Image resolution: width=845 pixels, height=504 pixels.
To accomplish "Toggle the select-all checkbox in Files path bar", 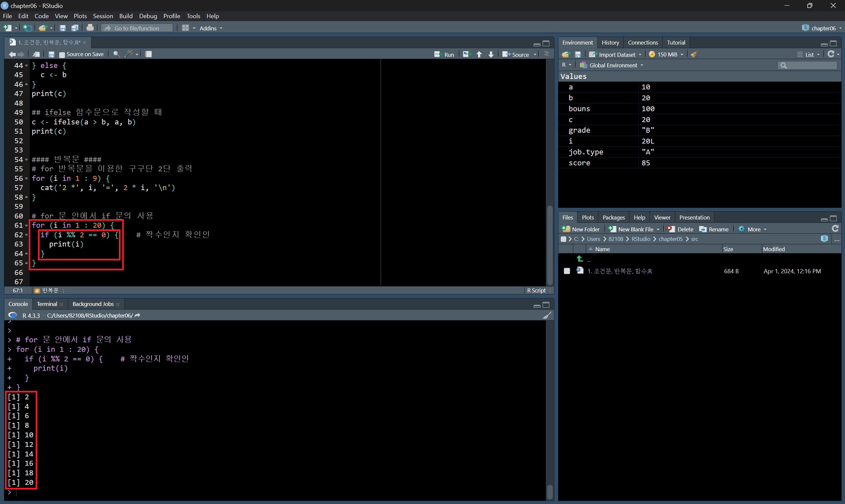I will click(563, 239).
